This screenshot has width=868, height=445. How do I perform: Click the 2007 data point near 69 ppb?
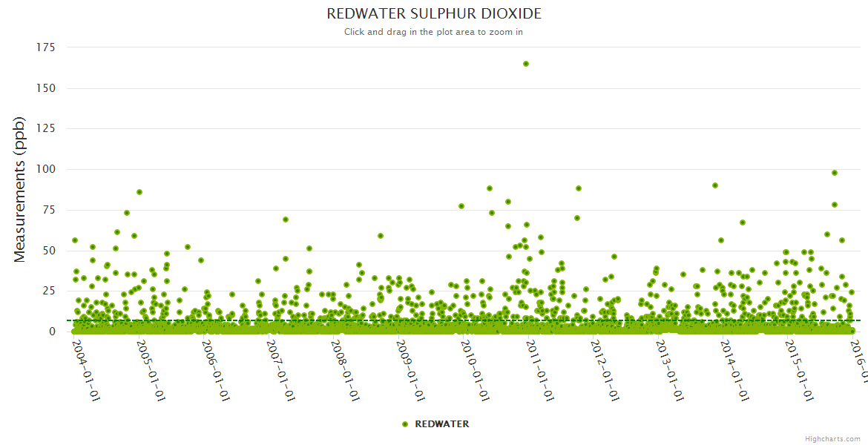[x=286, y=220]
